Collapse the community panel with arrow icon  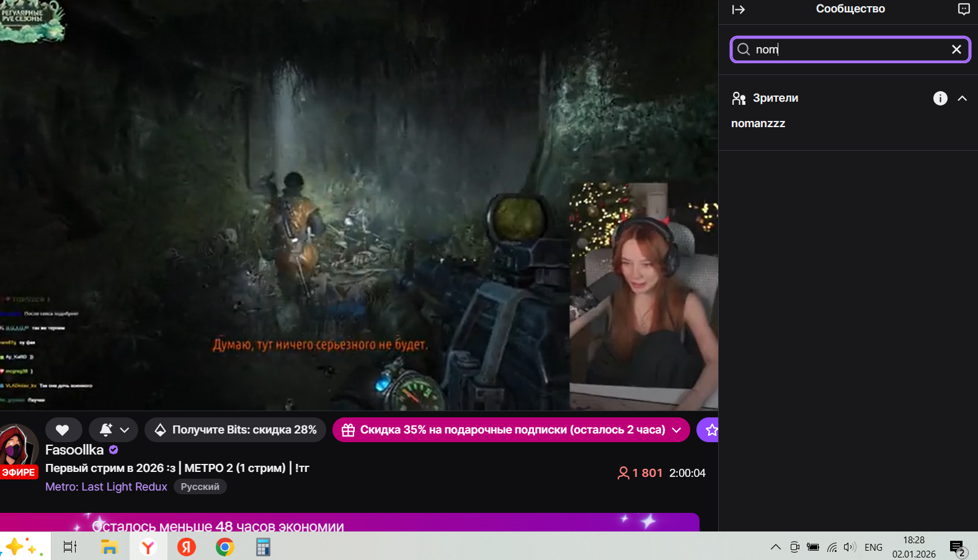pos(738,9)
